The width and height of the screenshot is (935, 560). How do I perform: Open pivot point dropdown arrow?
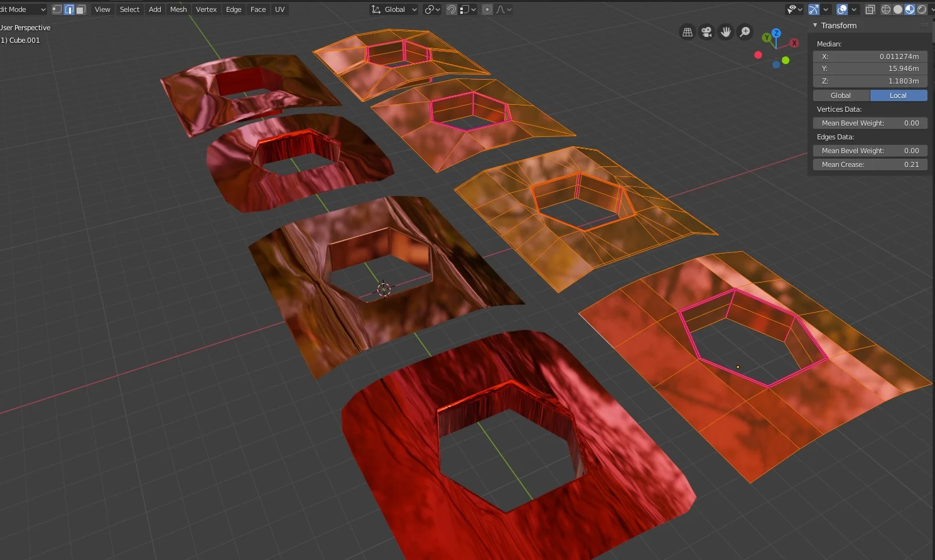(x=438, y=9)
